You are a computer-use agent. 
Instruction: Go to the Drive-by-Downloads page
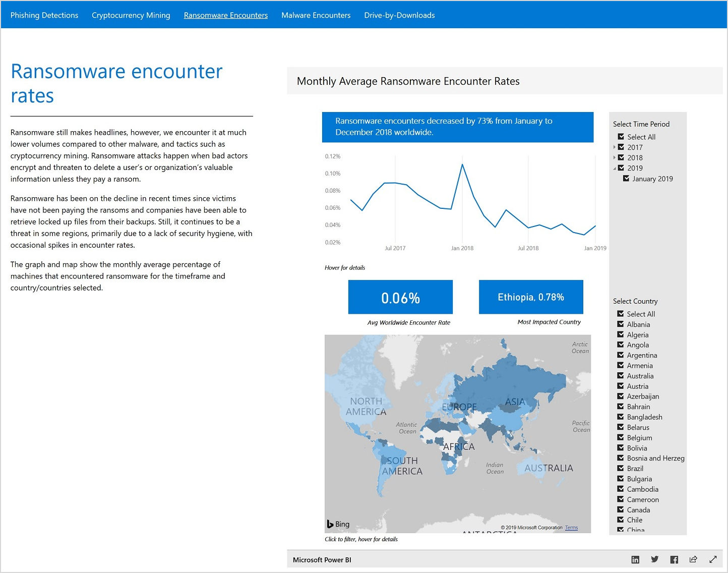(399, 15)
